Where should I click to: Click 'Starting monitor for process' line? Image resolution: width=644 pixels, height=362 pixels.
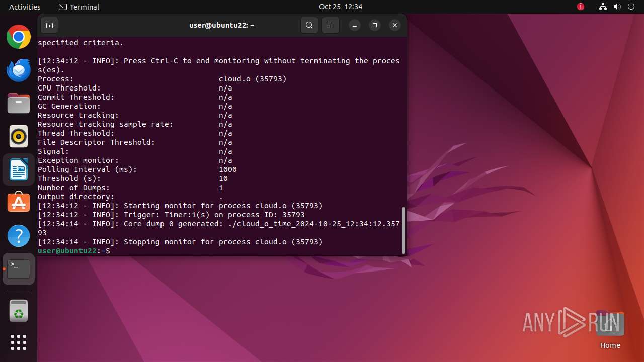[x=180, y=206]
